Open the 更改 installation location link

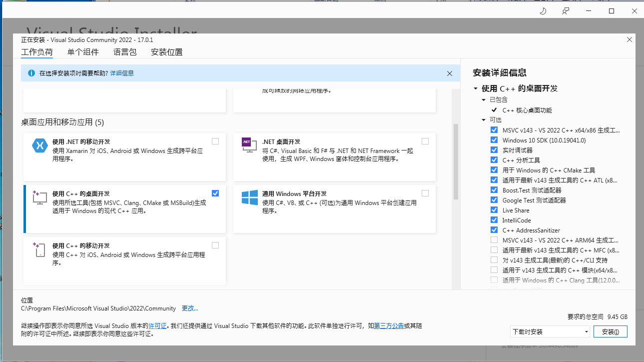point(189,308)
